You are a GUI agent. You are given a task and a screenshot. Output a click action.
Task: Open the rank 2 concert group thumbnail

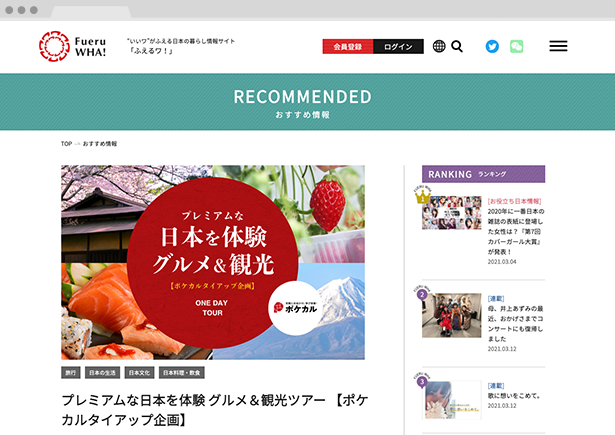click(452, 315)
